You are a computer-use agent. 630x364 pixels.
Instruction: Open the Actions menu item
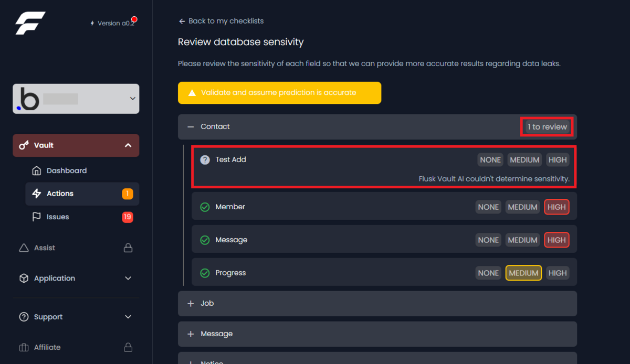point(82,194)
